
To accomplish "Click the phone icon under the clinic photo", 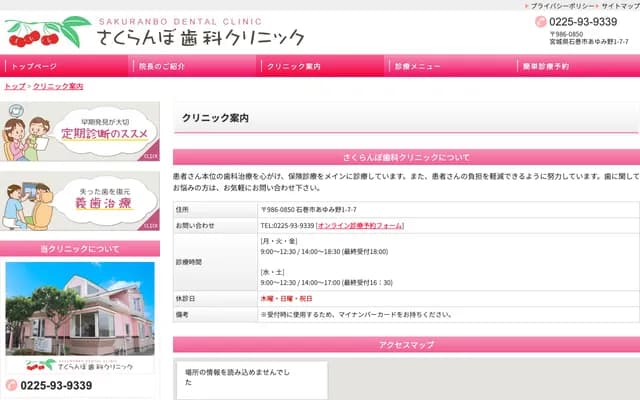I will click(12, 385).
